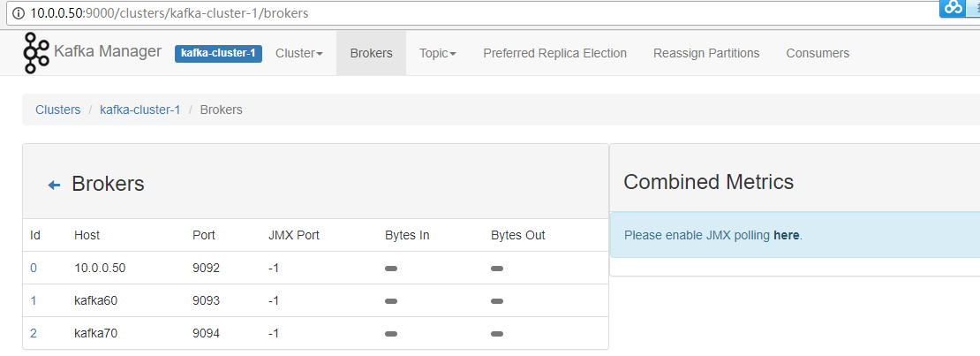Select the Brokers tab in navbar
980x356 pixels.
pos(371,53)
